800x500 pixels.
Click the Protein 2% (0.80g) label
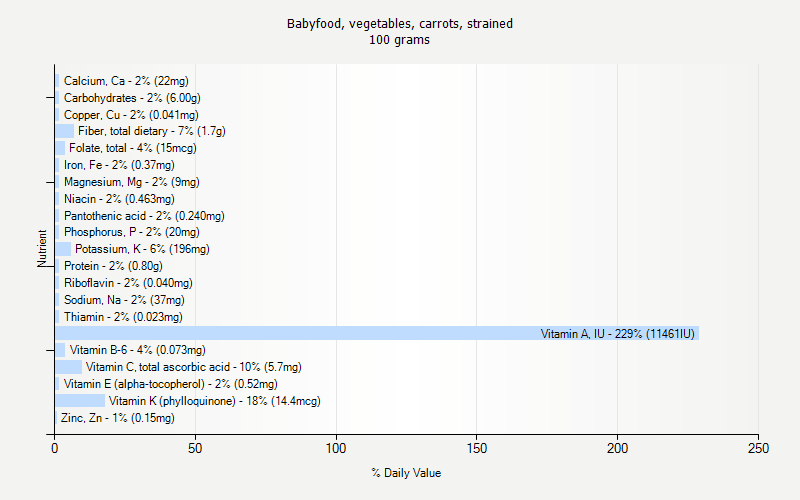click(113, 266)
